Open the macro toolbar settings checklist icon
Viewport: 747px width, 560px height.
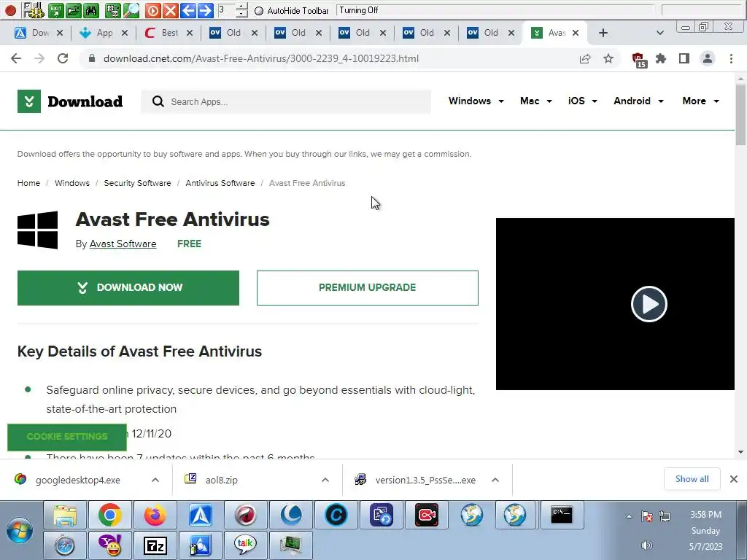coord(34,9)
